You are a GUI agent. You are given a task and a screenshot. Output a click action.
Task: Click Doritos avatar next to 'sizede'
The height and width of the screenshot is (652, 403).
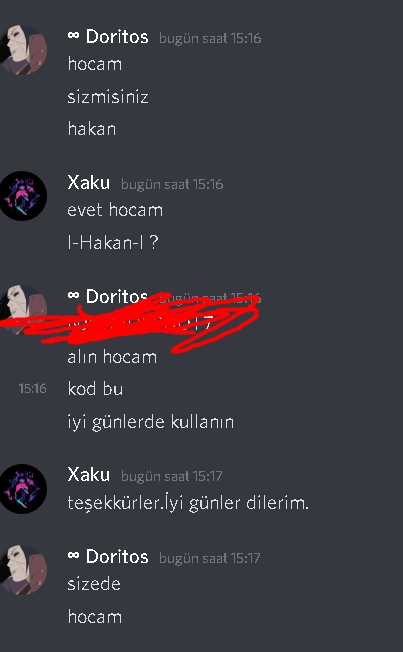pyautogui.click(x=22, y=570)
